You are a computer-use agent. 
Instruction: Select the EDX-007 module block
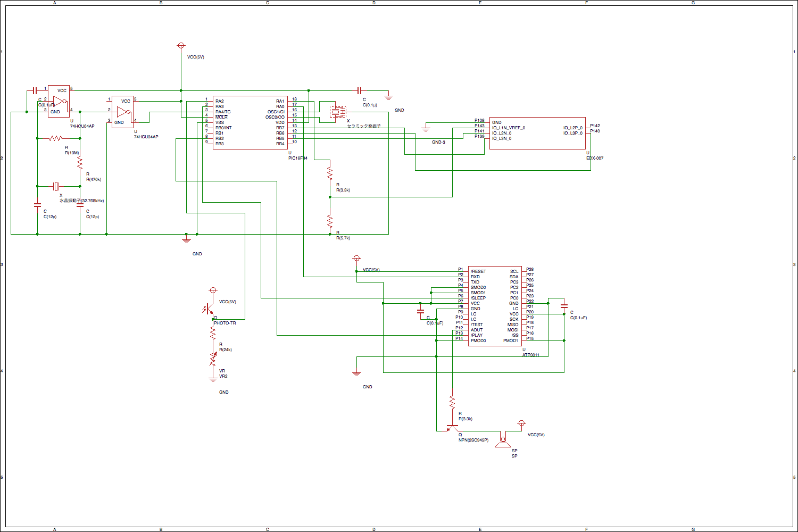point(537,133)
